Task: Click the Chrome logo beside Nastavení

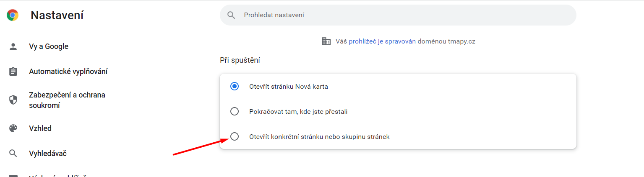Action: point(13,15)
